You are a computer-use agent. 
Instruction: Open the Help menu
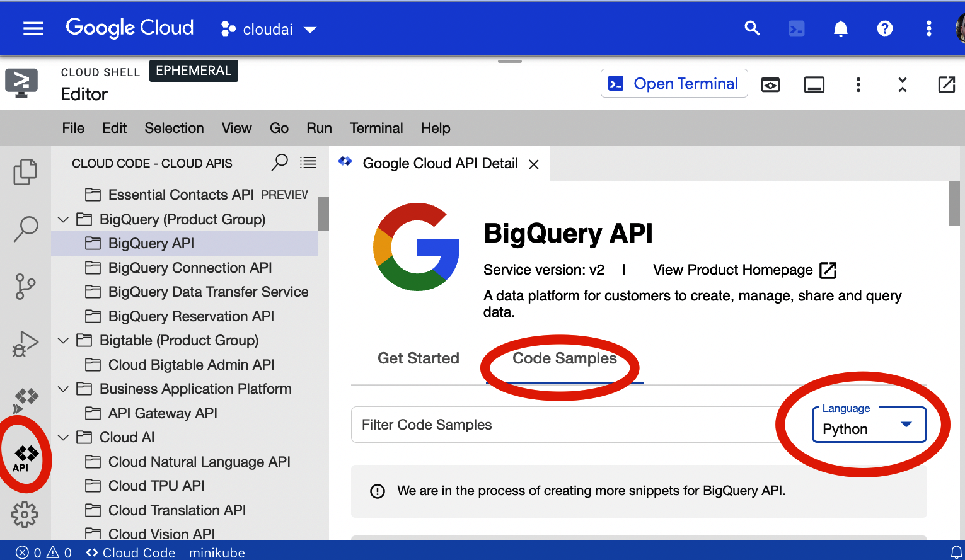436,128
